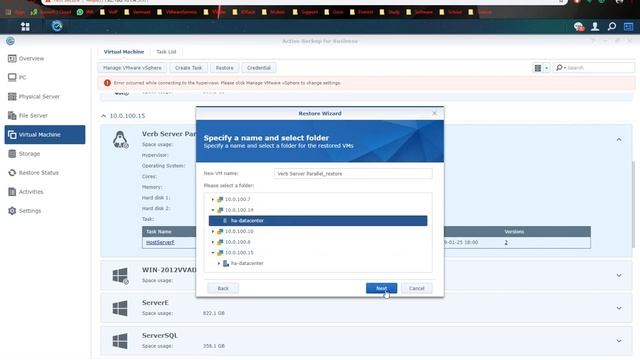This screenshot has height=360, width=640.
Task: Click the Task Name column header
Action: coord(159,231)
